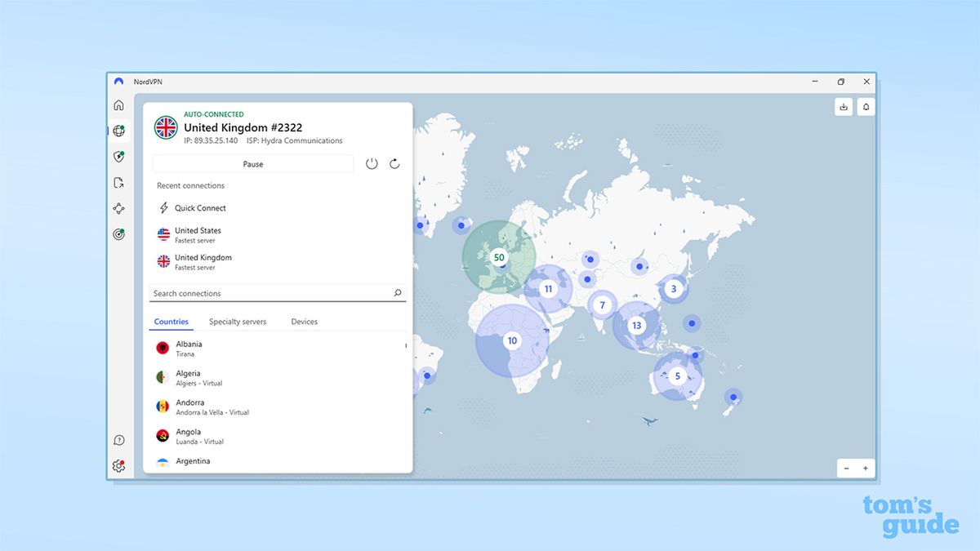The width and height of the screenshot is (980, 551).
Task: Select Angola Luanda - Virtual
Action: pos(278,436)
